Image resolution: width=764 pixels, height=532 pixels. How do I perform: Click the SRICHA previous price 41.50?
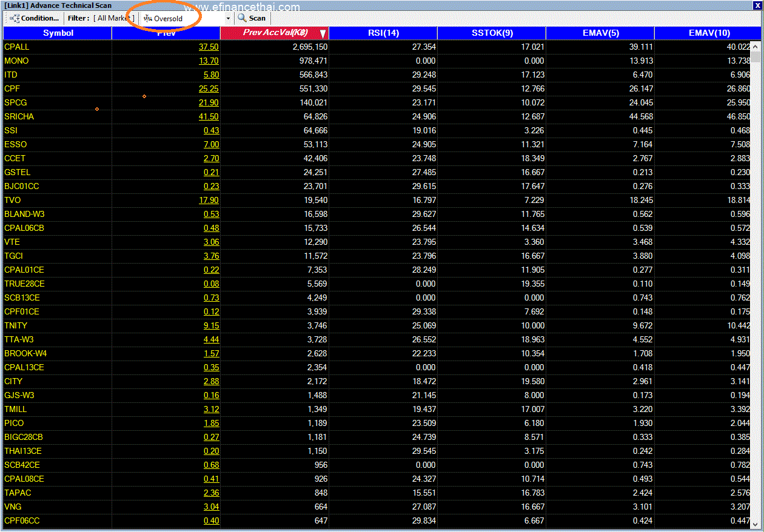(209, 116)
